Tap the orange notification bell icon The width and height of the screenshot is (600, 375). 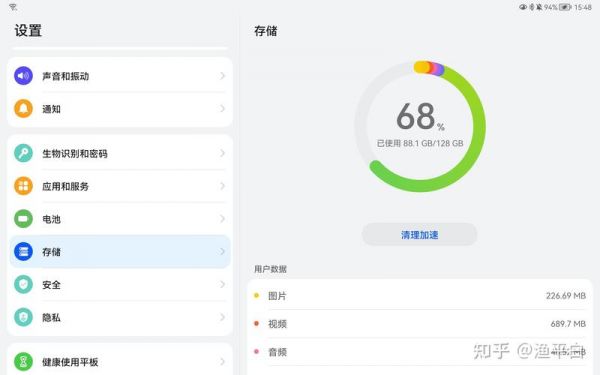pyautogui.click(x=23, y=109)
